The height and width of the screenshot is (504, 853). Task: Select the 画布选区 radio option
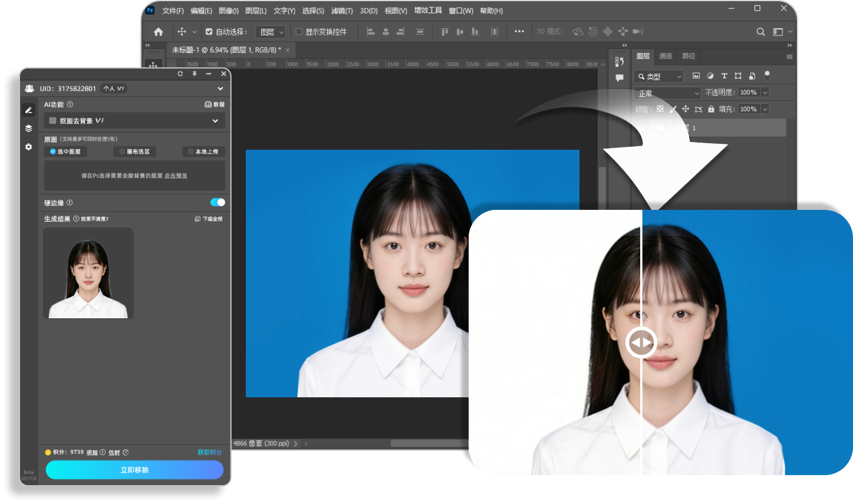[x=135, y=151]
